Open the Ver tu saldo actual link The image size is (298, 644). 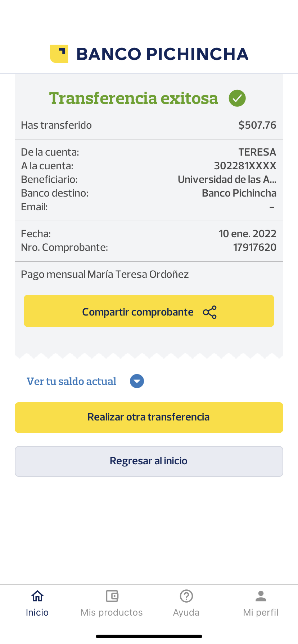point(72,381)
